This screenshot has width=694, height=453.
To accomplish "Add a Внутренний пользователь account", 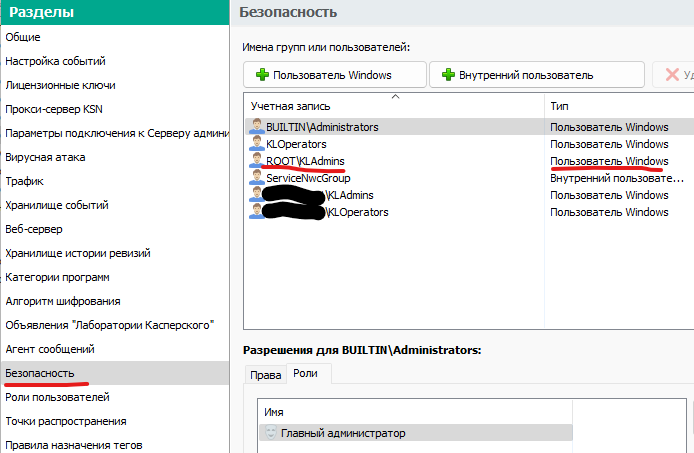I will point(536,74).
